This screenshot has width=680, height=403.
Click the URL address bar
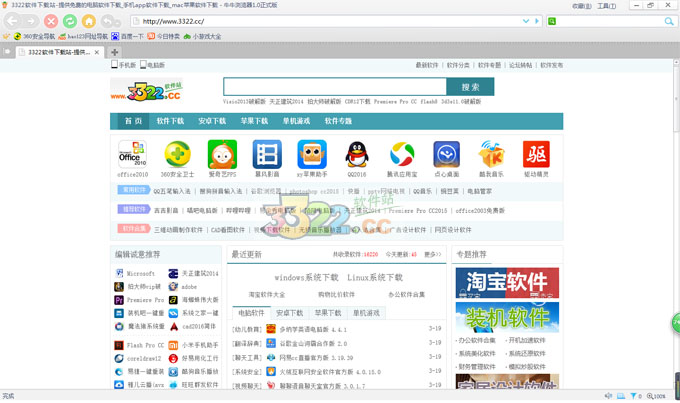(330, 21)
